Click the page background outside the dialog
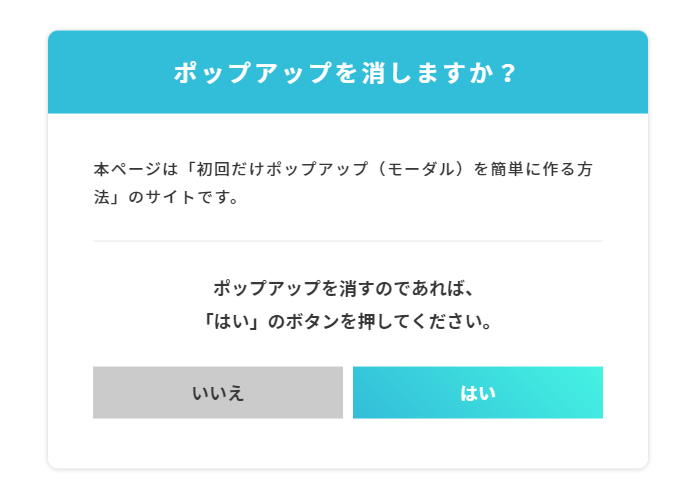 (x=20, y=250)
